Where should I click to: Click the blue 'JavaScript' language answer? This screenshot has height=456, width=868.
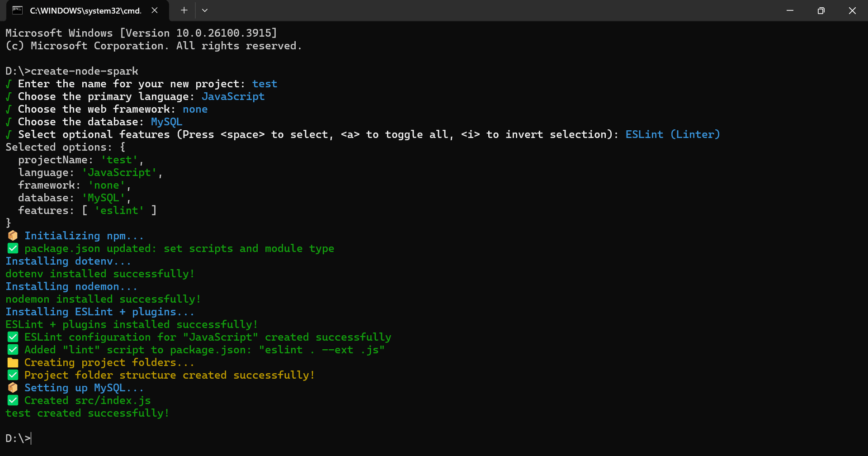coord(233,96)
